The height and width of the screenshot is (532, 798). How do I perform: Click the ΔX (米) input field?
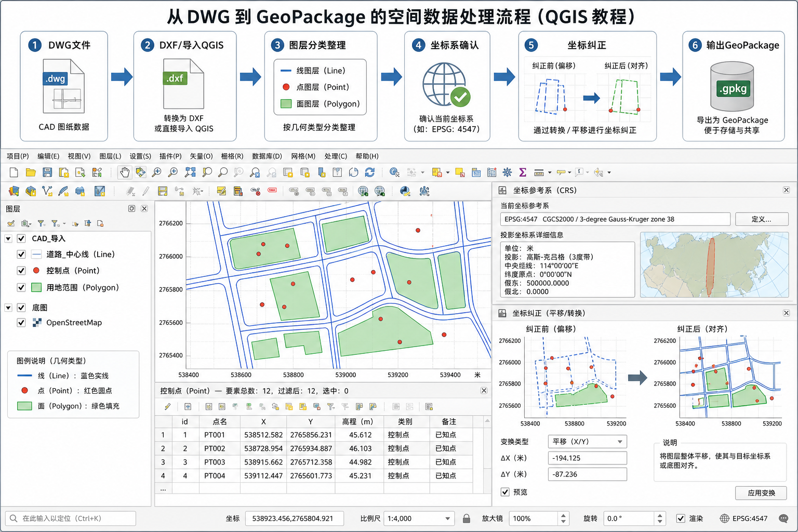588,458
